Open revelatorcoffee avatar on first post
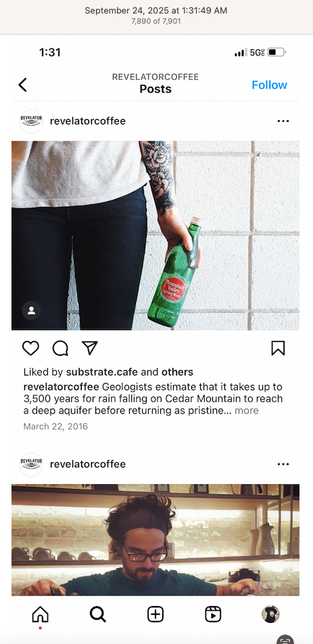The height and width of the screenshot is (644, 313). point(31,121)
